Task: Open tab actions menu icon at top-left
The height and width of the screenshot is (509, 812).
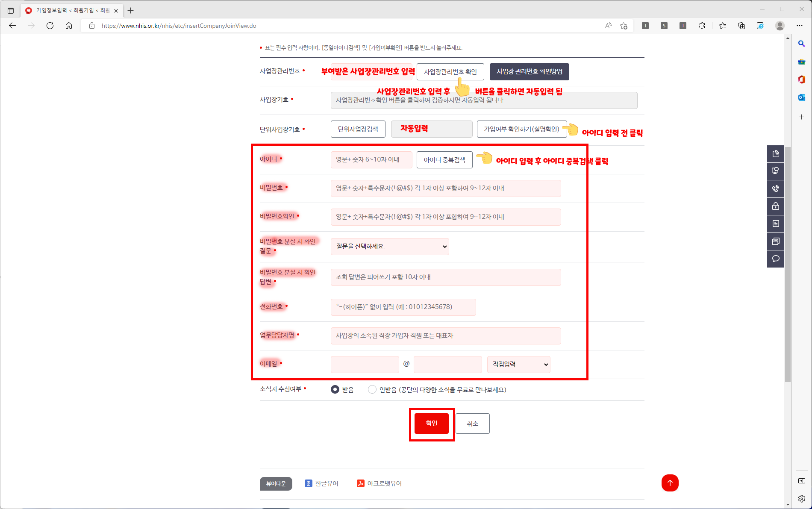Action: (11, 10)
